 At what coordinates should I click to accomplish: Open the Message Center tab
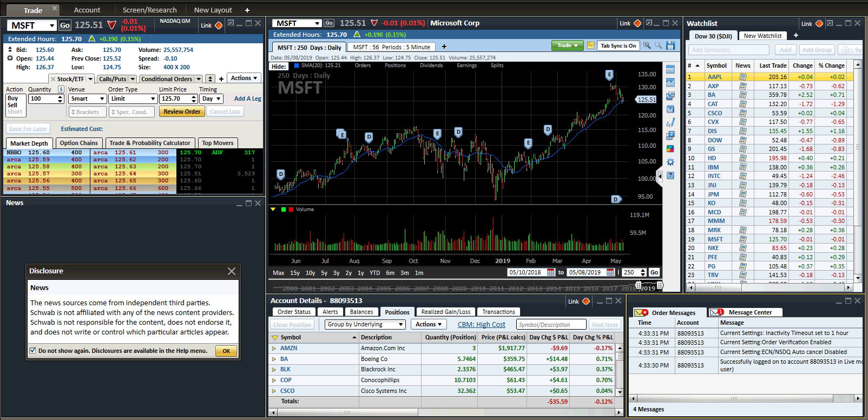(745, 312)
